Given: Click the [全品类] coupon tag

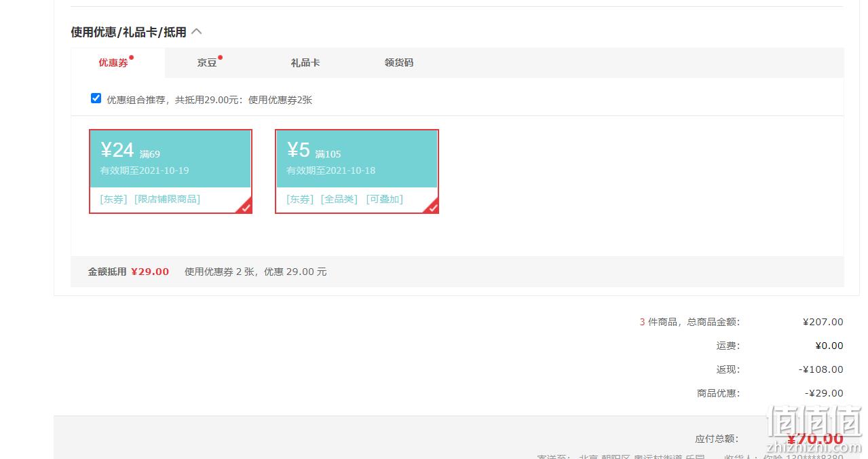Looking at the screenshot, I should [x=339, y=199].
